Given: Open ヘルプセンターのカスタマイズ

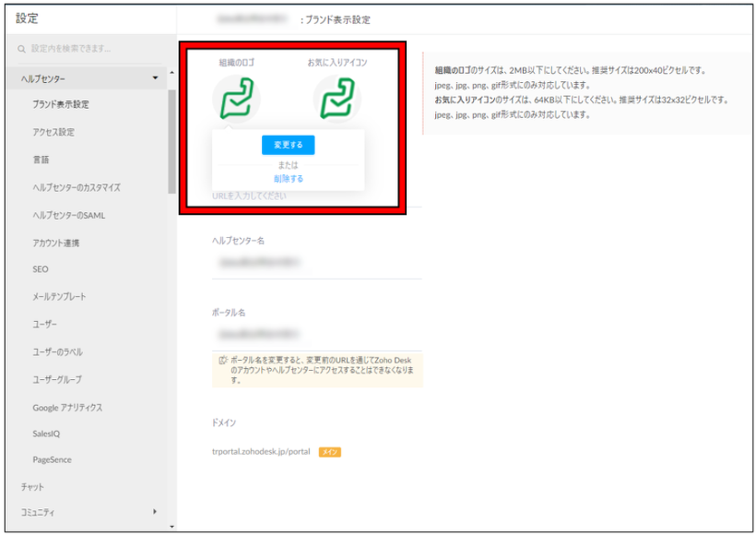Looking at the screenshot, I should pyautogui.click(x=78, y=188).
